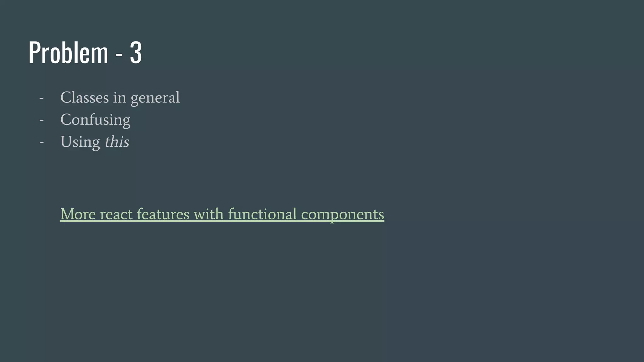The width and height of the screenshot is (644, 362).
Task: Click the "Problem - 3" slide title
Action: [x=85, y=52]
